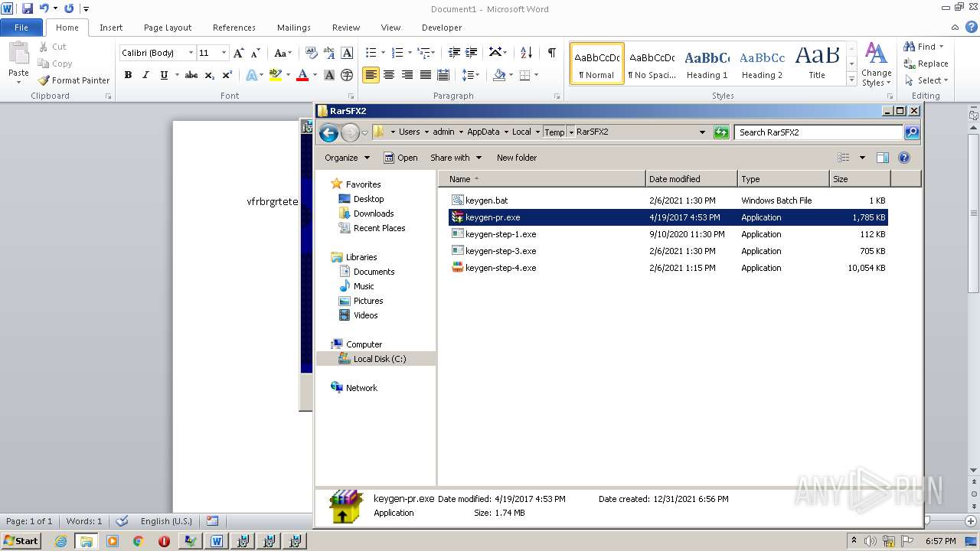Click Search RarSFX2 input field
The width and height of the screenshot is (980, 551).
click(x=818, y=132)
